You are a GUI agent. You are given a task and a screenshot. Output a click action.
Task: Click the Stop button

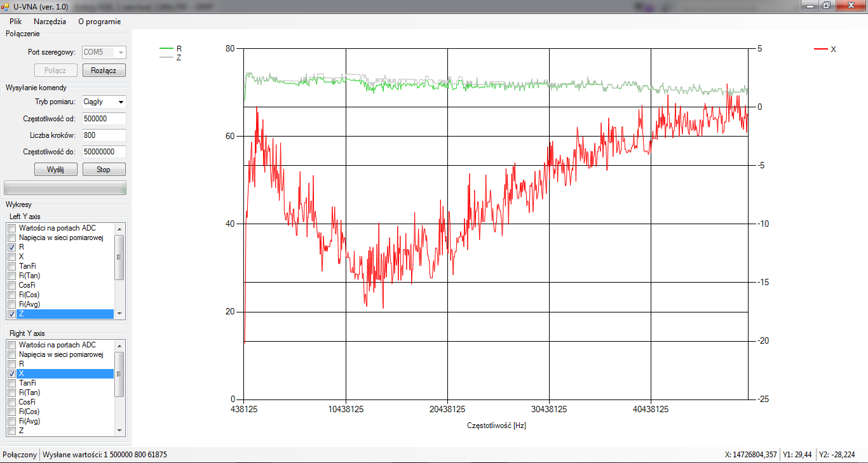(x=104, y=170)
